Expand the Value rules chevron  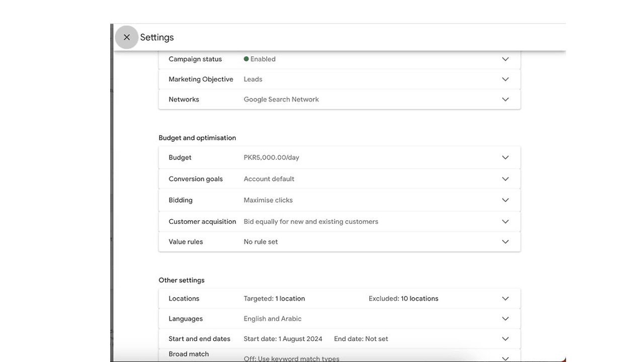(505, 242)
